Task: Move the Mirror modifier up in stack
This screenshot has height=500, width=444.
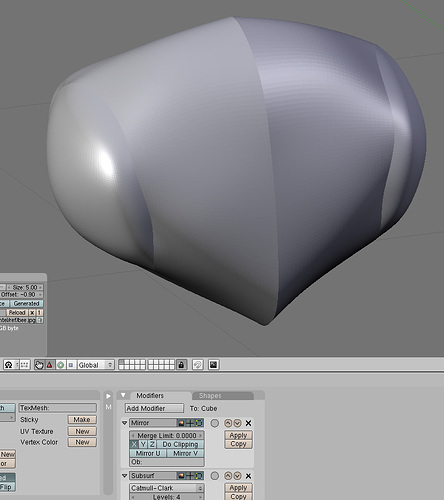Action: [228, 423]
